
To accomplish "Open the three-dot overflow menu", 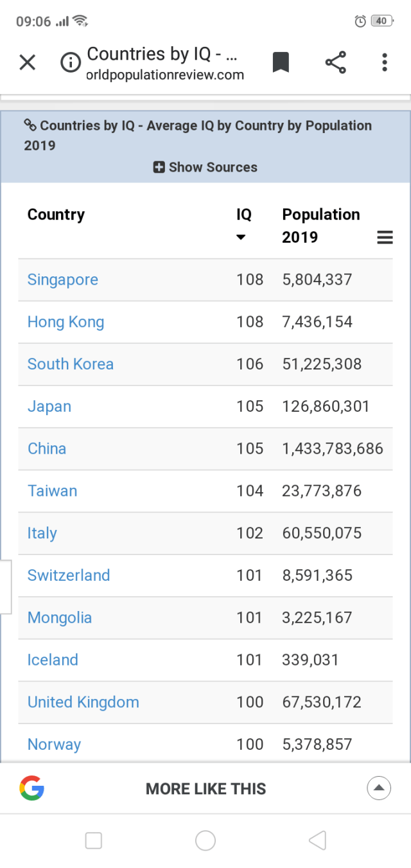I will pyautogui.click(x=384, y=62).
